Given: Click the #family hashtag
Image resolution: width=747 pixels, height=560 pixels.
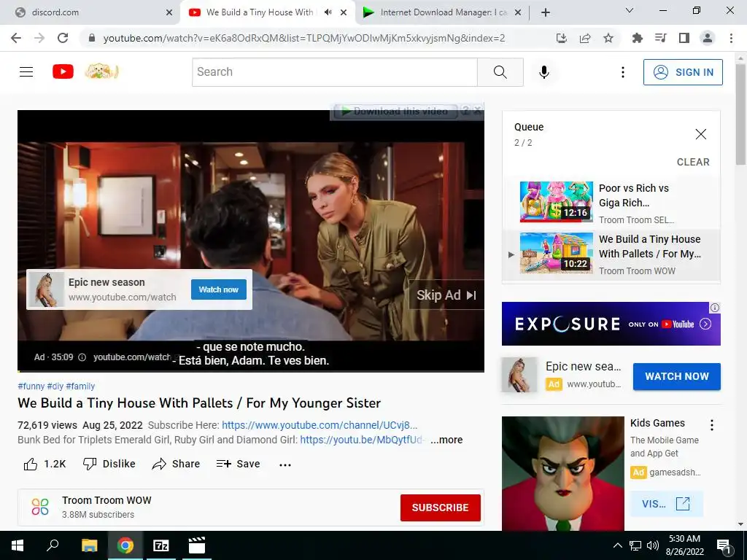Looking at the screenshot, I should [x=80, y=386].
